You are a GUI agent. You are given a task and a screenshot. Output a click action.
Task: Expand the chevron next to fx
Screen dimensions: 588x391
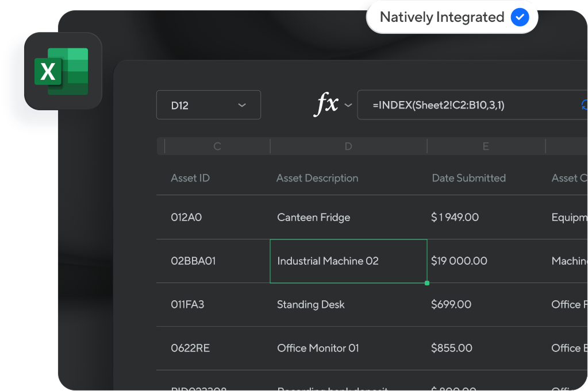coord(348,105)
